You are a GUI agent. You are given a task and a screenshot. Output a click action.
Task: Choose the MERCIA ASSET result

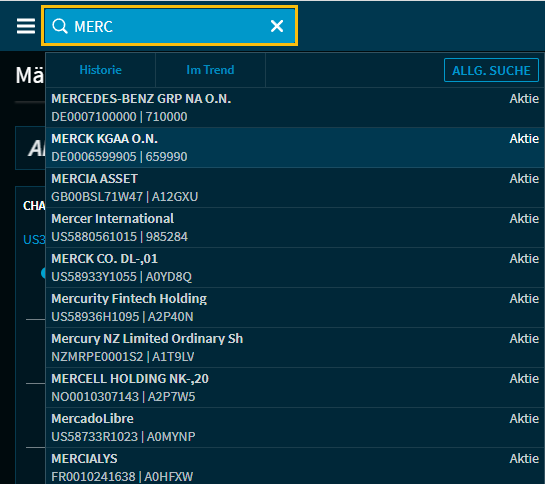click(x=295, y=187)
